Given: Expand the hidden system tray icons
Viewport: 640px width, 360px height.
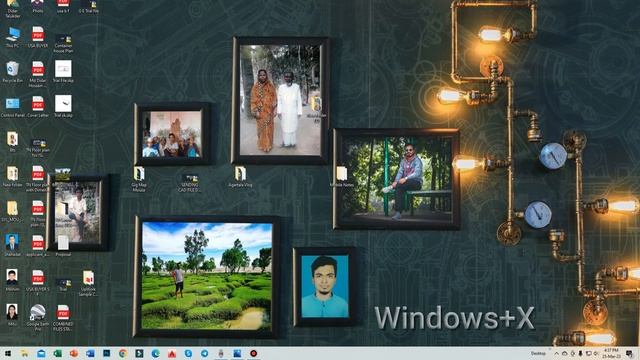Looking at the screenshot, I should 556,353.
